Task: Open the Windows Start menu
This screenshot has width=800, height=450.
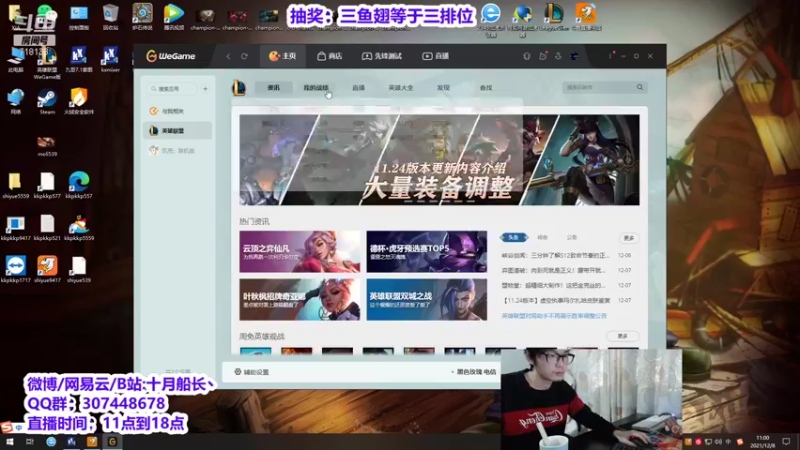Action: 10,442
